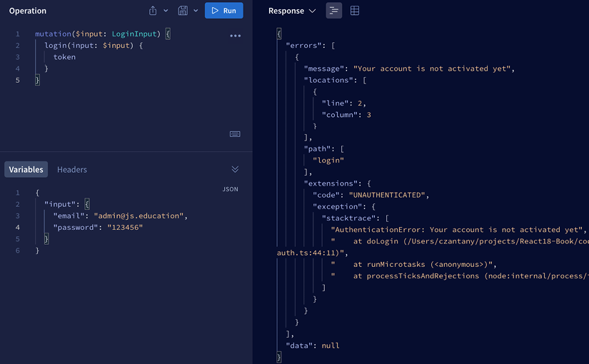Switch to the Headers tab
This screenshot has height=364, width=589.
[x=72, y=169]
